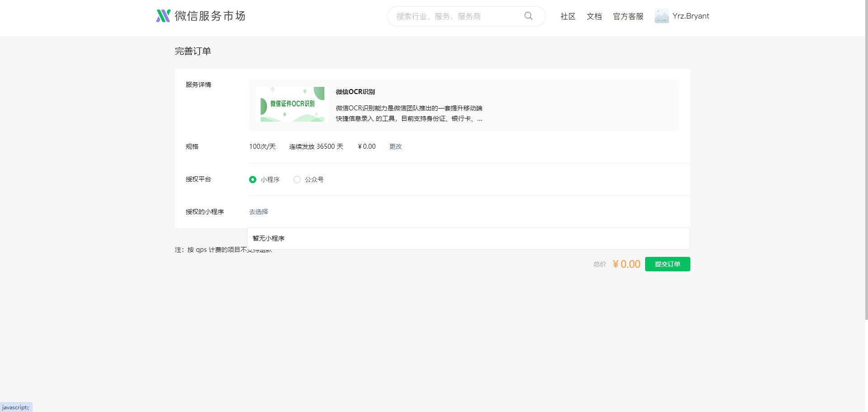Click the page's vertical scrollbar
Viewport: 868px width, 412px height.
[866, 160]
